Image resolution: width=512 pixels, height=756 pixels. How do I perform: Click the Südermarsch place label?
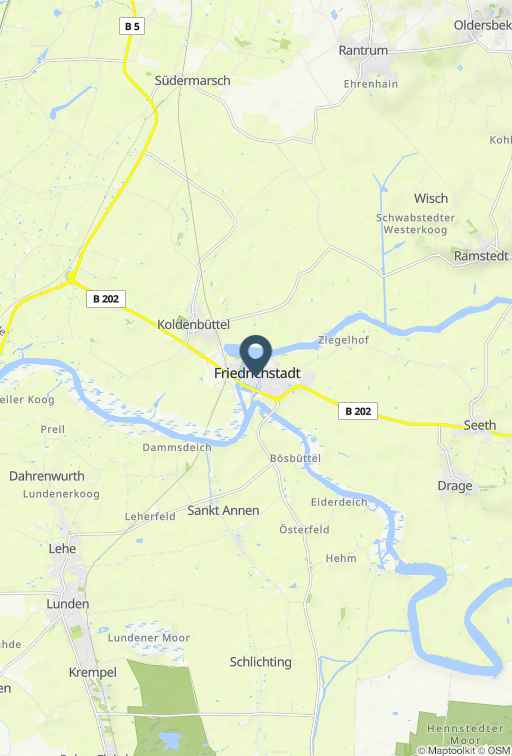(x=192, y=81)
